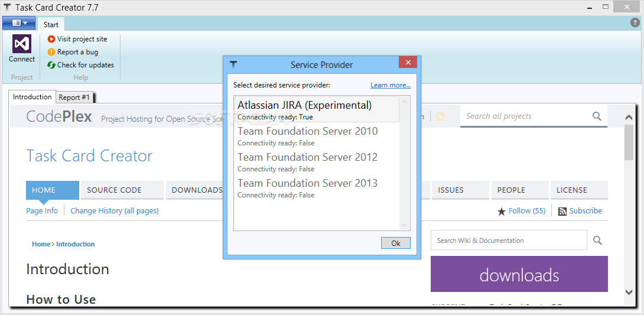Image resolution: width=644 pixels, height=315 pixels.
Task: Click the CodePlex search magnifier icon
Action: 597,116
